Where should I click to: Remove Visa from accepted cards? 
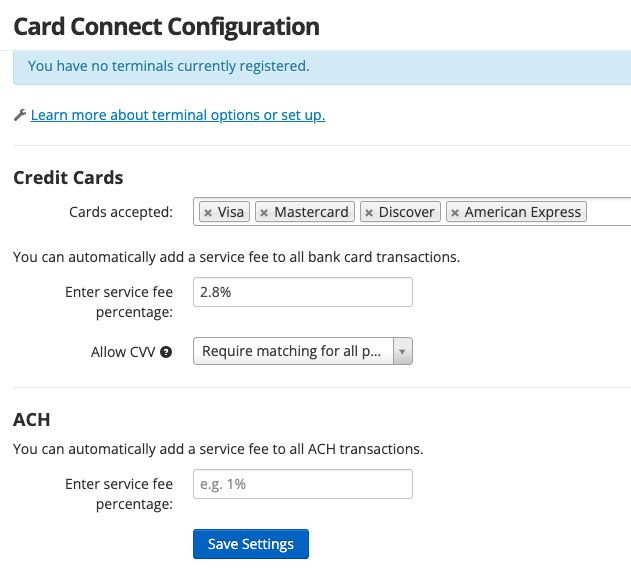[208, 212]
